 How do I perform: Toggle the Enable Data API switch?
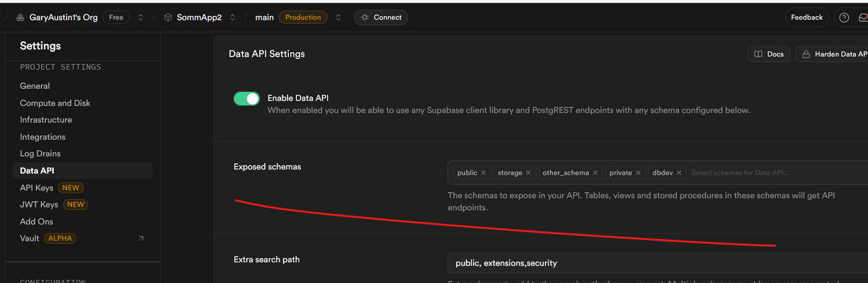[246, 98]
